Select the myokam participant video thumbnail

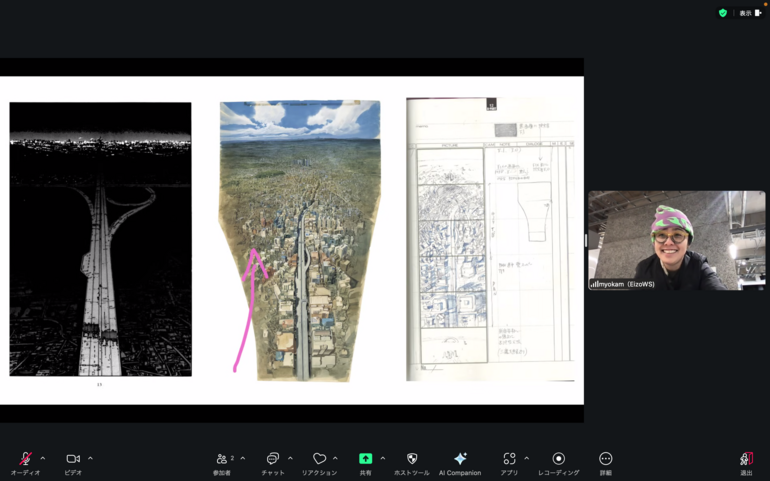(676, 241)
